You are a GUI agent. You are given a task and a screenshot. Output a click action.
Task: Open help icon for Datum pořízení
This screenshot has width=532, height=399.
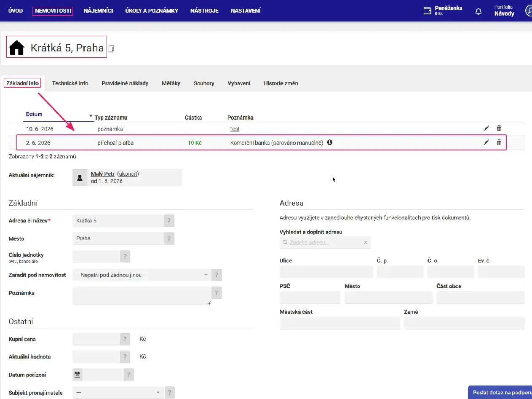coord(129,375)
